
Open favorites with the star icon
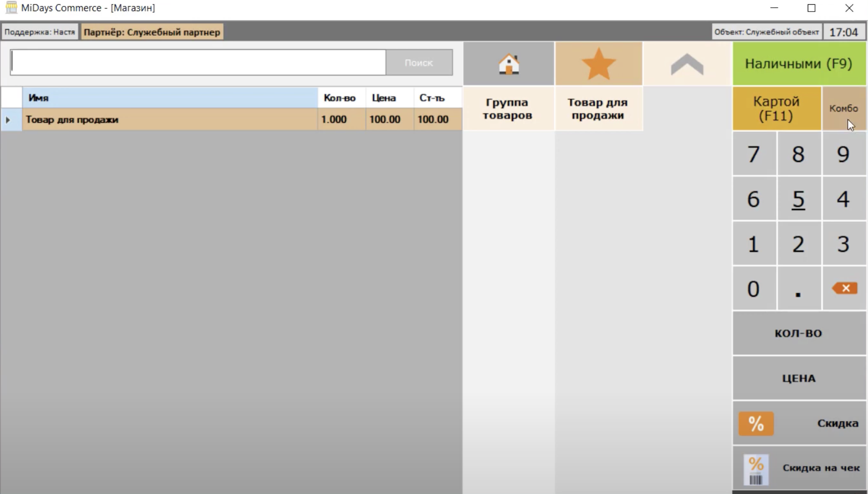pos(599,64)
